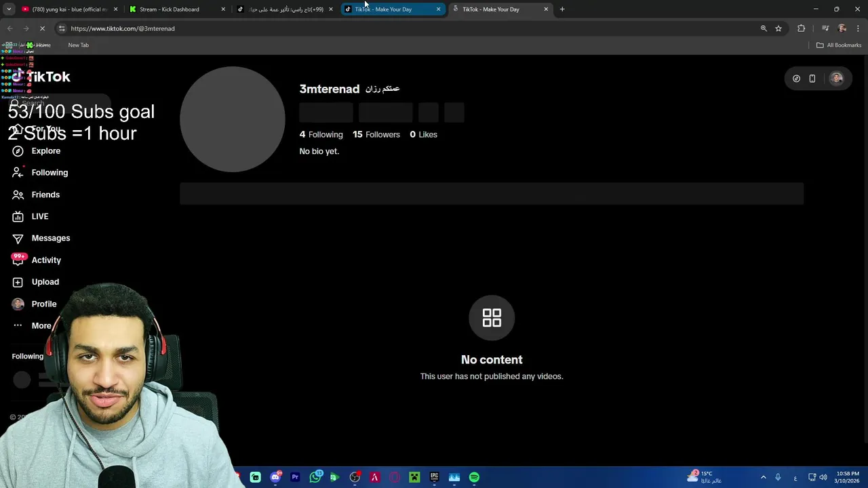Open the clock showing 10:58 PM
868x488 pixels.
(847, 477)
